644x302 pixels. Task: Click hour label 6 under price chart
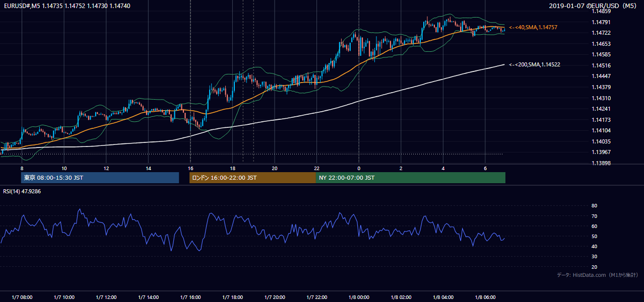[x=485, y=168]
